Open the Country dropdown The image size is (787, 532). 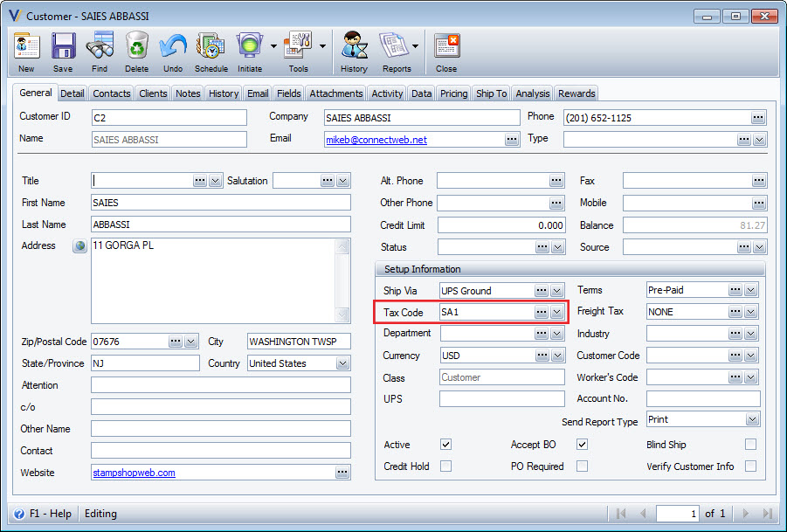click(342, 363)
